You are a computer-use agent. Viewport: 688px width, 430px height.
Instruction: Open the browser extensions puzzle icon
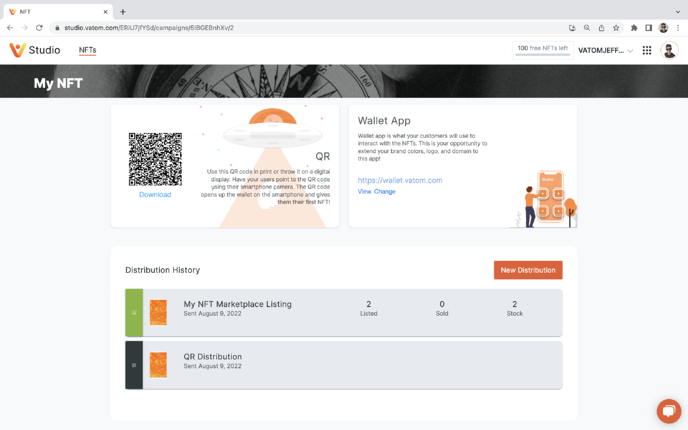634,28
